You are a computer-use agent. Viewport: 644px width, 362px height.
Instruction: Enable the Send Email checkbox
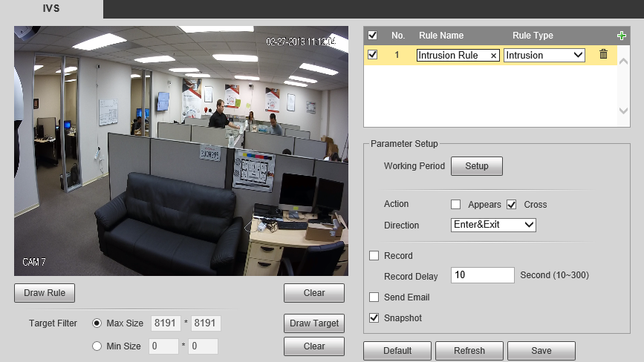click(374, 297)
